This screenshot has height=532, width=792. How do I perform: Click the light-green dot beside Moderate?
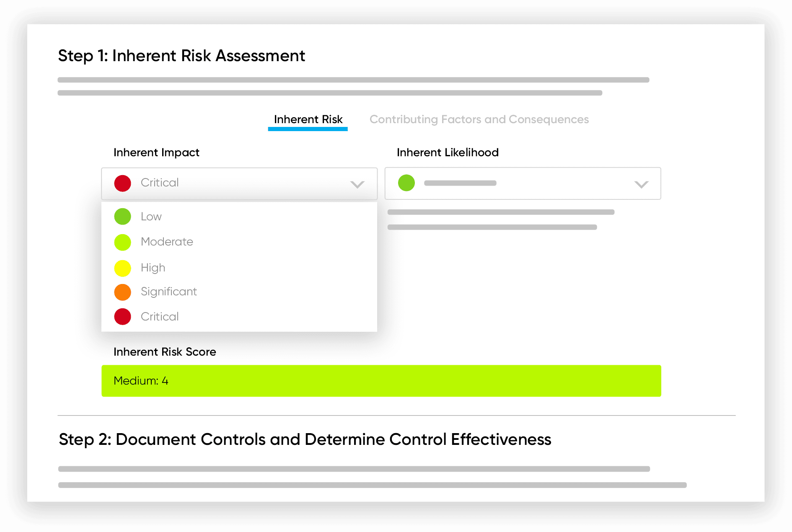(x=122, y=242)
